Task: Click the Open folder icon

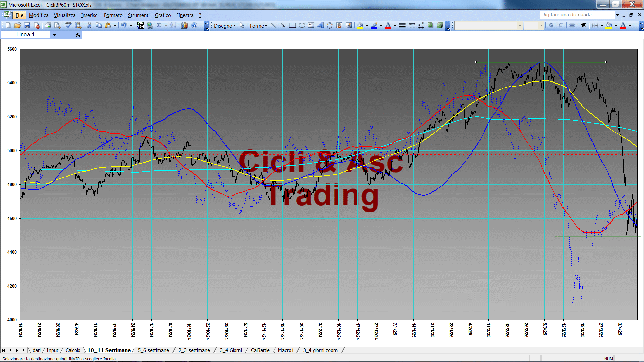Action: [x=18, y=25]
